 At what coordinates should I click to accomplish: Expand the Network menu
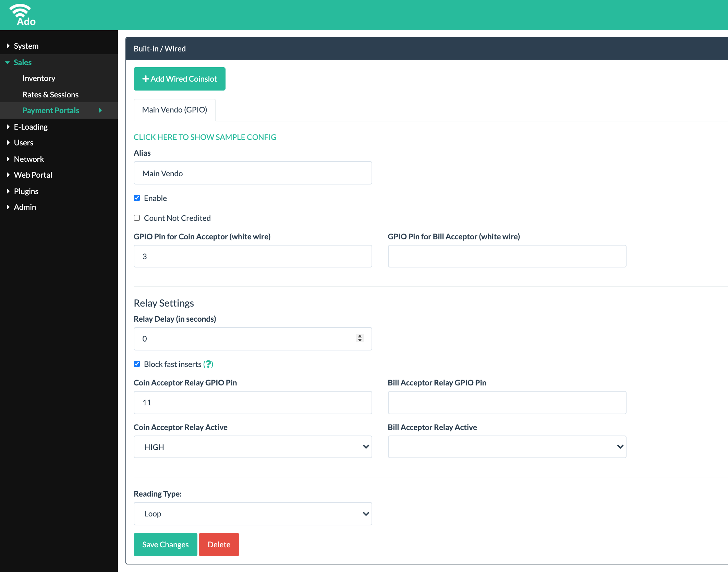tap(59, 159)
